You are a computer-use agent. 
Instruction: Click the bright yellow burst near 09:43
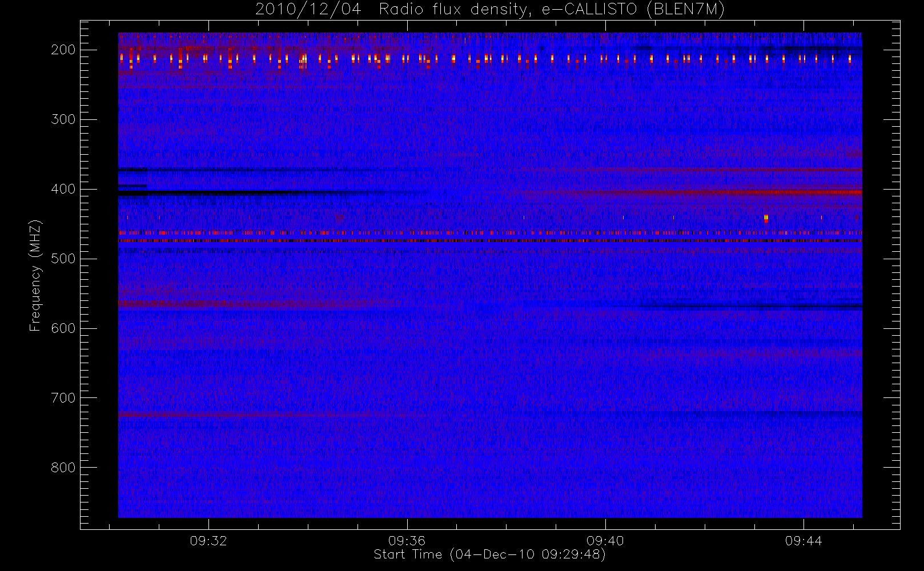(766, 218)
